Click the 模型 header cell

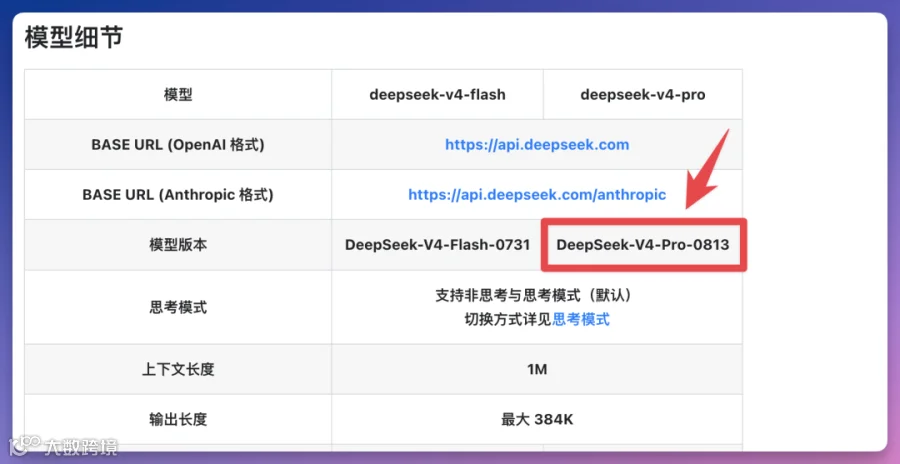(178, 95)
